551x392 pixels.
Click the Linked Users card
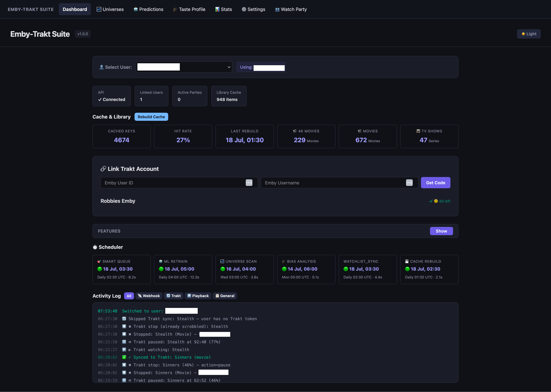151,96
